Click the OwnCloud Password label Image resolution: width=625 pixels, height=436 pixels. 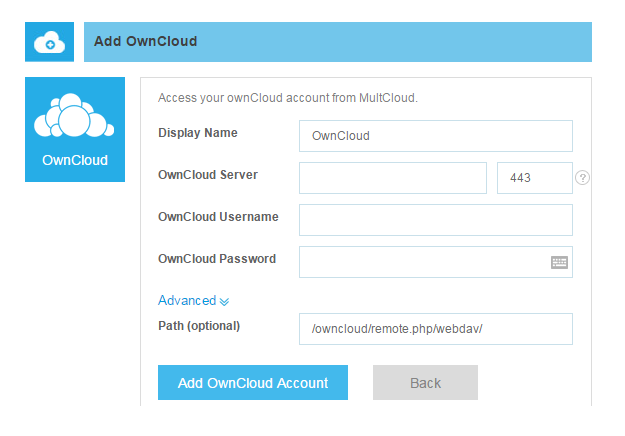[217, 259]
